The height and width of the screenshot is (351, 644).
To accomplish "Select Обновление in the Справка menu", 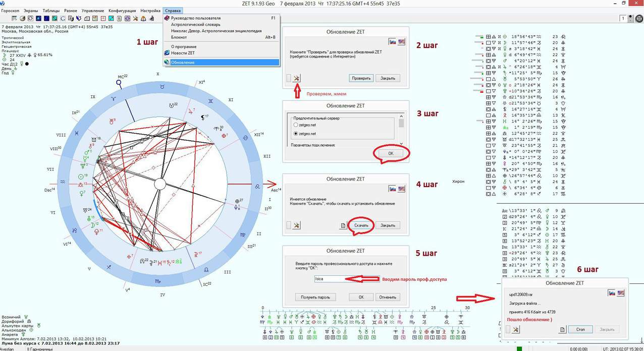I will click(x=221, y=63).
